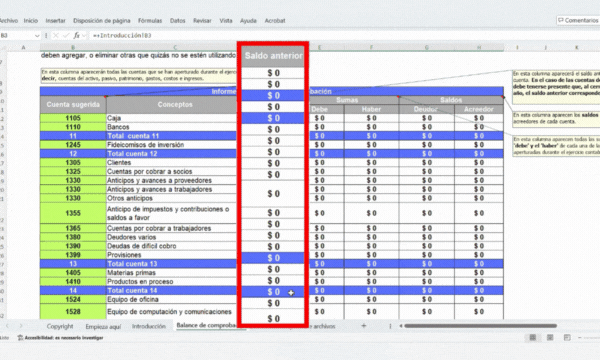Screen dimensions: 600x360
Task: Select column B header
Action: [73, 48]
